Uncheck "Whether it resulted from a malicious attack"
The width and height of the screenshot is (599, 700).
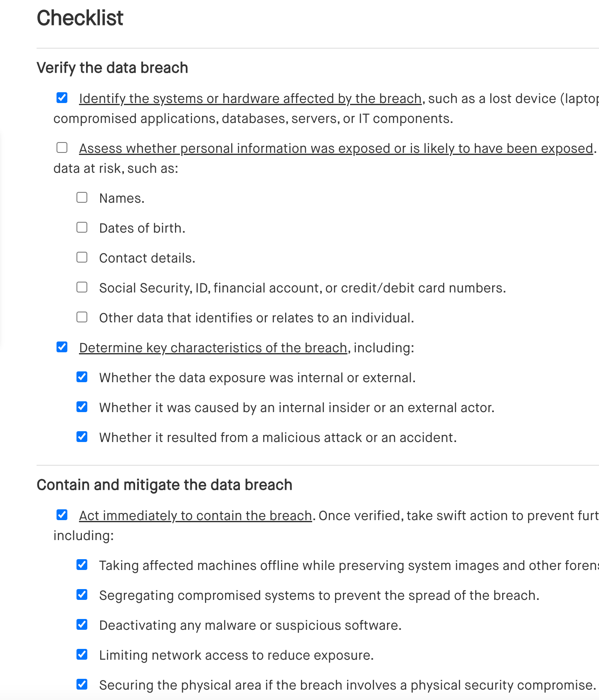point(82,437)
